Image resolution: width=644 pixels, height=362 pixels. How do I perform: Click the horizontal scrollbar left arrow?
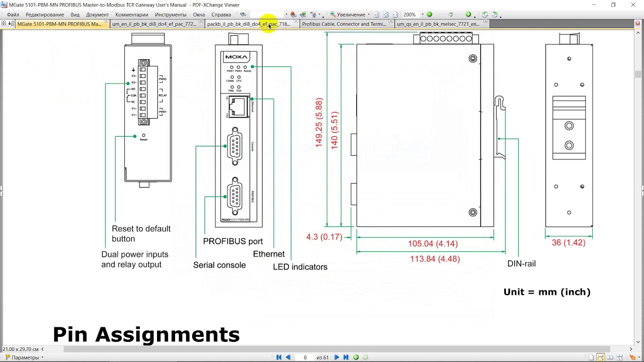point(42,349)
